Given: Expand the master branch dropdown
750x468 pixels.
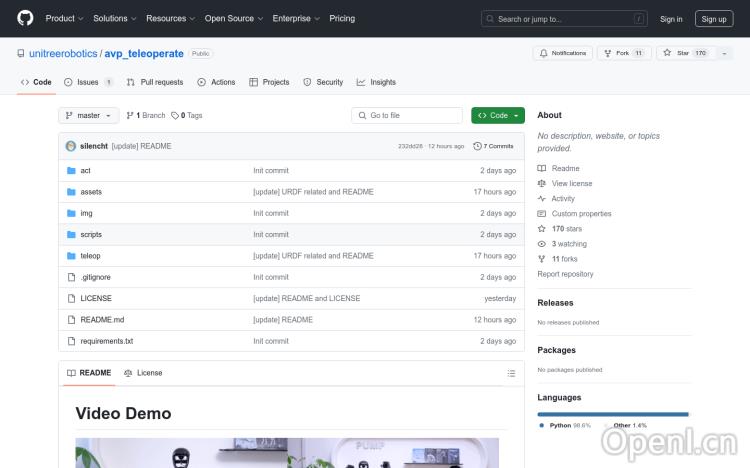Looking at the screenshot, I should click(88, 116).
